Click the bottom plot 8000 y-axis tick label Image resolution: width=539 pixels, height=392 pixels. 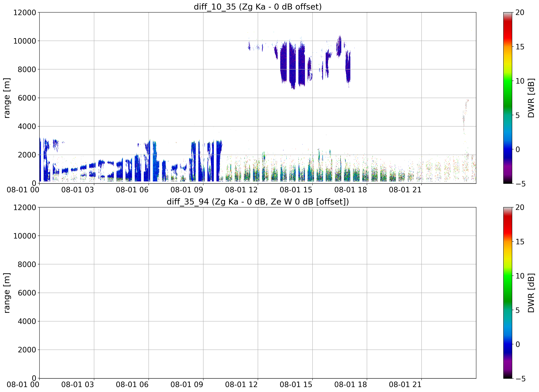(27, 264)
